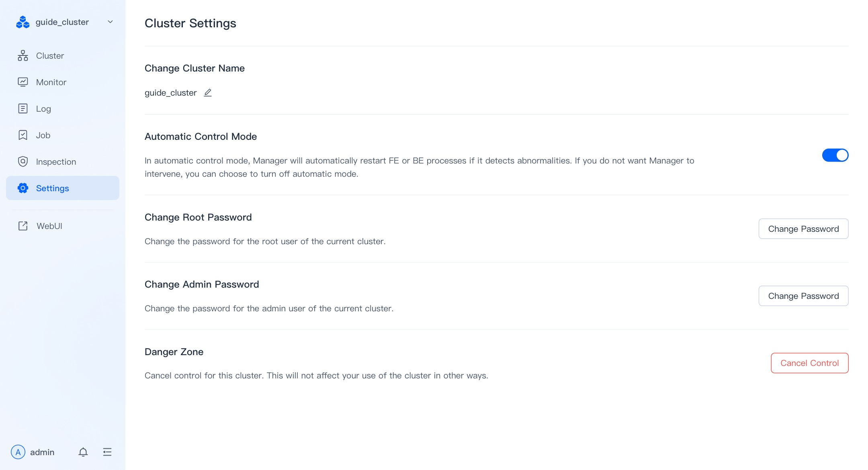Turn off Automatic Control Mode switch

coord(835,155)
